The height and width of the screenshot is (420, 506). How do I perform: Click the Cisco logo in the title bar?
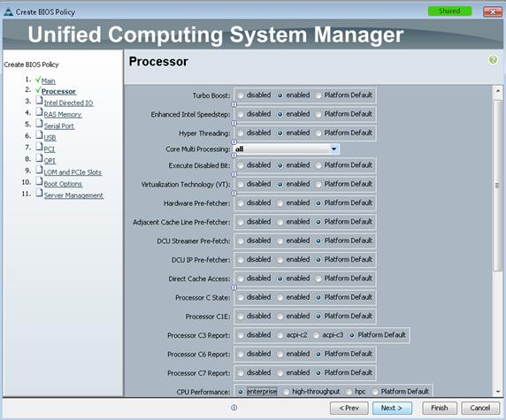tap(8, 11)
